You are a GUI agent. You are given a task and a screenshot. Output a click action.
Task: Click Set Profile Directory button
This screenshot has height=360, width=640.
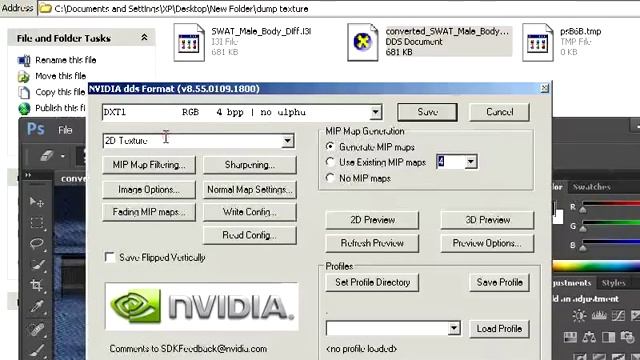click(372, 282)
